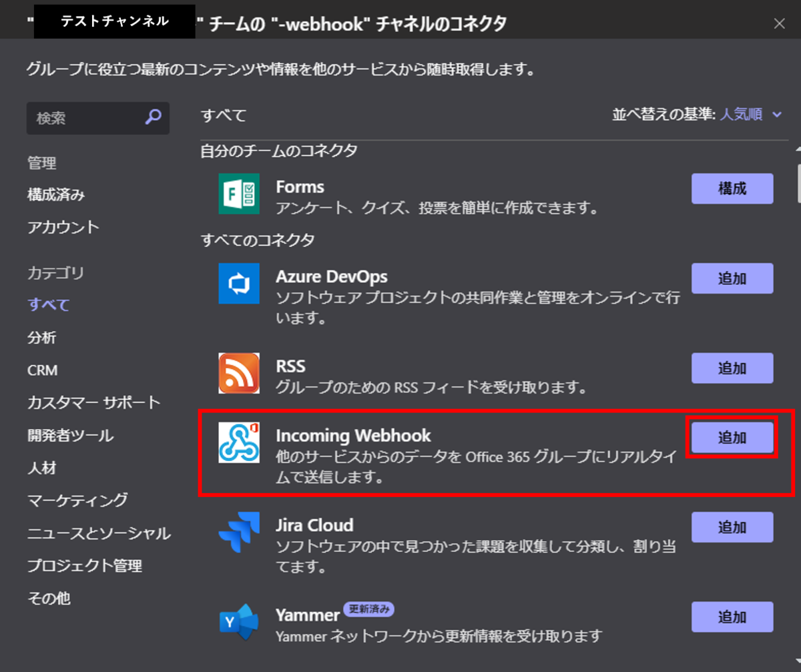The image size is (801, 672).
Task: Click the Jira Cloud connector icon
Action: coord(238,532)
